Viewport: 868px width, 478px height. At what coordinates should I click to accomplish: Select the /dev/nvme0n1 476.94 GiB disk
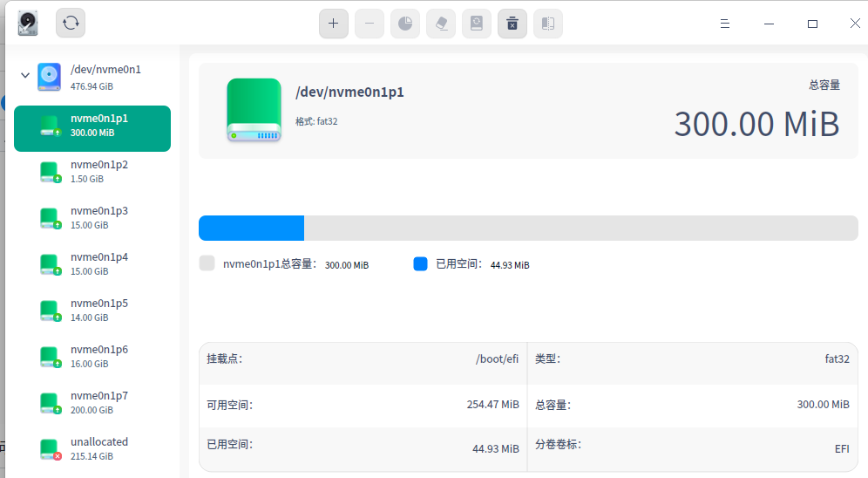[94, 77]
